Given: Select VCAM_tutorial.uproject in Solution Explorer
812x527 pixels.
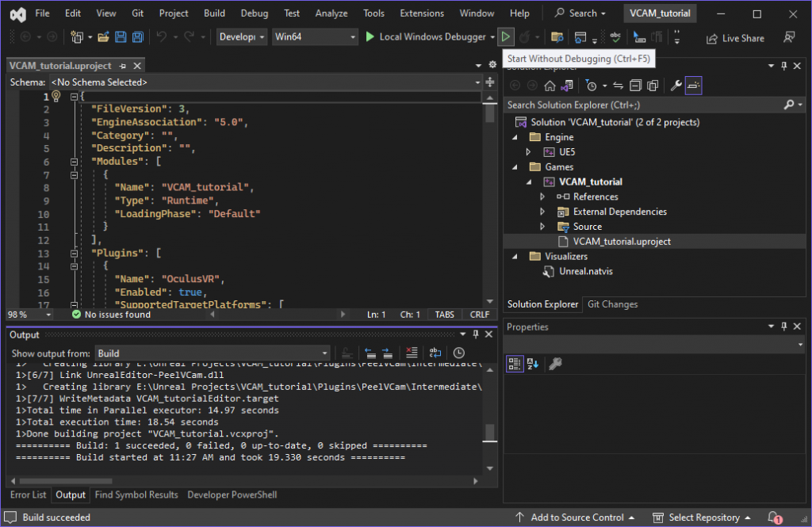Looking at the screenshot, I should [622, 242].
